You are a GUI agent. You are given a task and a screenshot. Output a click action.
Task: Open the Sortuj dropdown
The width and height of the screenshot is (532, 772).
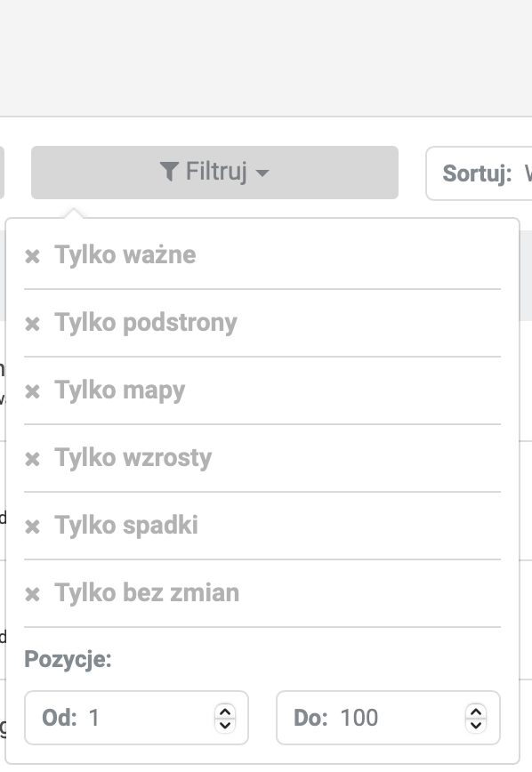click(479, 173)
